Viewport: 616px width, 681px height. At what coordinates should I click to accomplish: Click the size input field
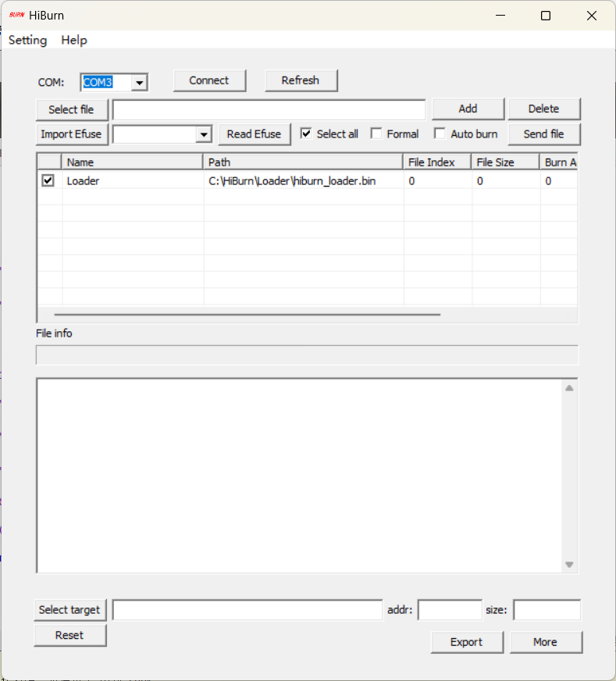pos(547,610)
